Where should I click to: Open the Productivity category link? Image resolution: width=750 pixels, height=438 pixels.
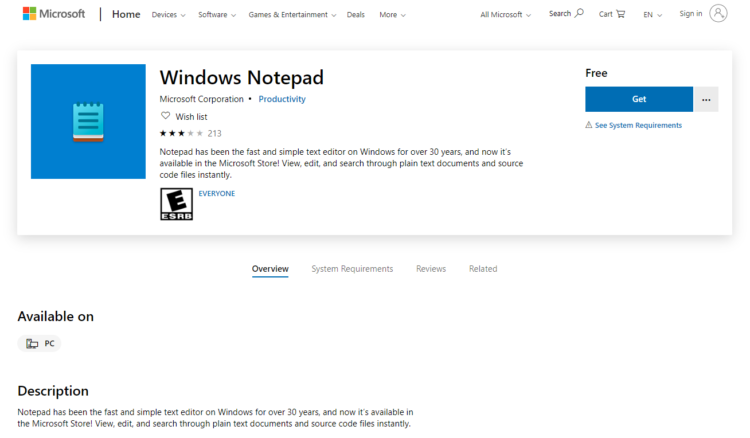coord(282,99)
